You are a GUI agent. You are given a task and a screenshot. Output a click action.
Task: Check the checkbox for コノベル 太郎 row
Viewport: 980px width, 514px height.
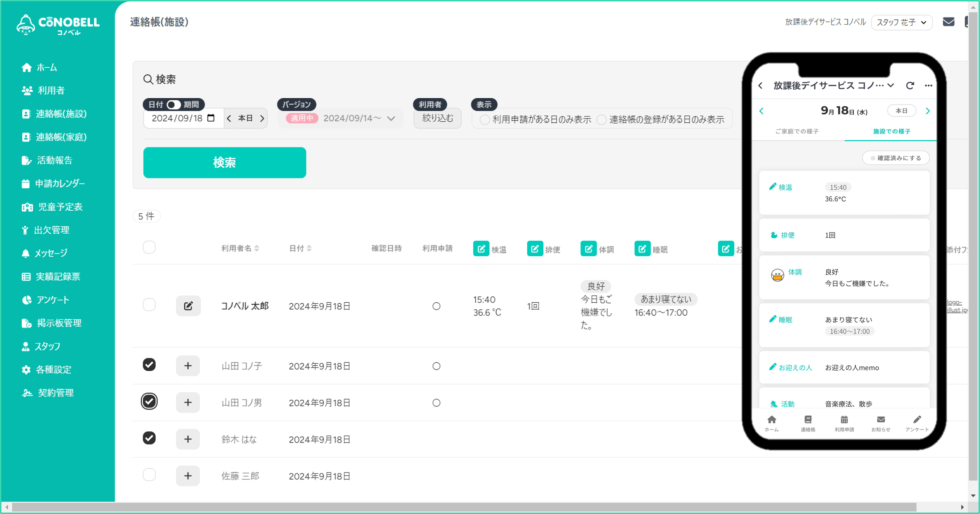click(x=149, y=304)
